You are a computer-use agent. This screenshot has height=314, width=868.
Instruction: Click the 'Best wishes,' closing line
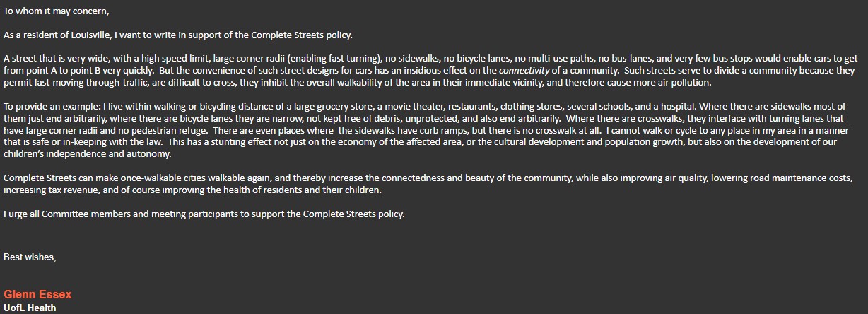[x=30, y=257]
